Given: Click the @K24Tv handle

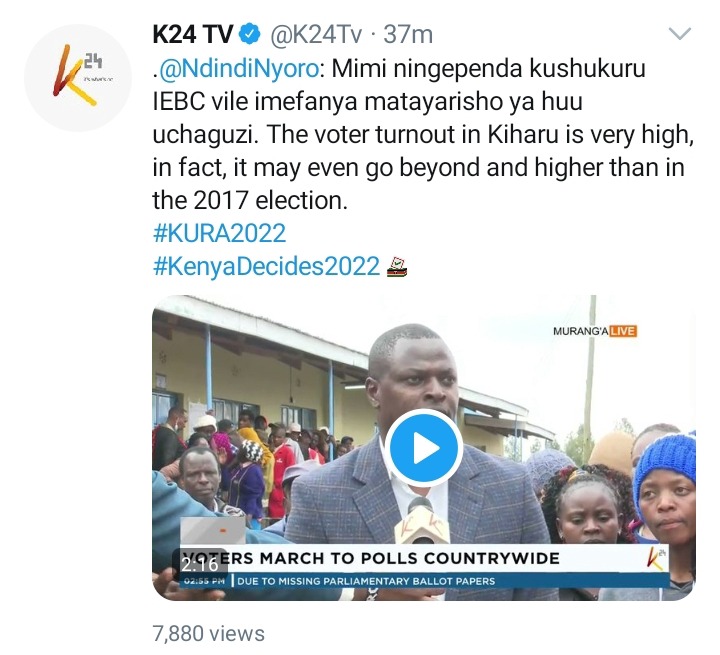Looking at the screenshot, I should 316,34.
